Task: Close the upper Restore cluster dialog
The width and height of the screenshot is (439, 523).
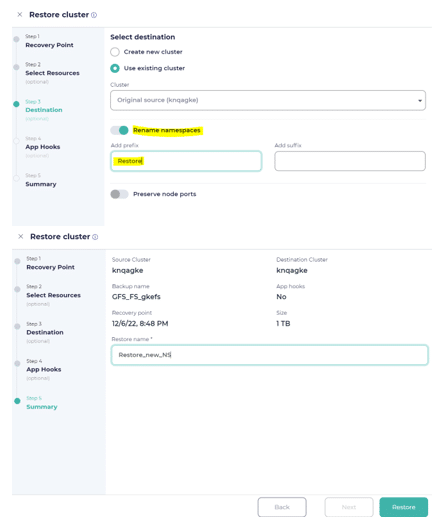Action: (x=20, y=14)
